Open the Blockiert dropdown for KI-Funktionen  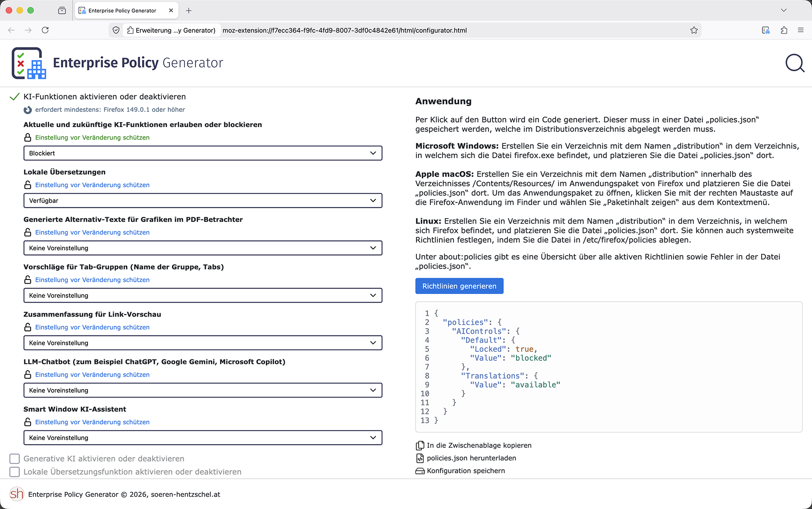click(x=203, y=153)
